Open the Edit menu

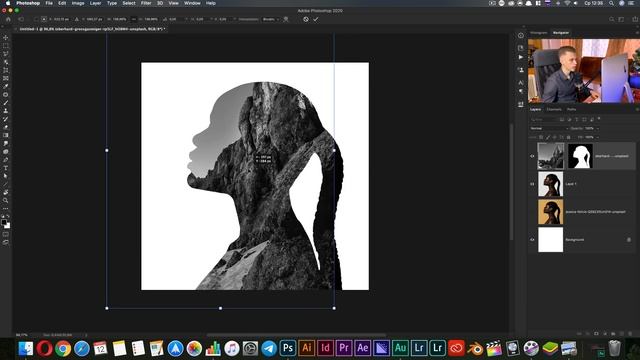coord(62,3)
